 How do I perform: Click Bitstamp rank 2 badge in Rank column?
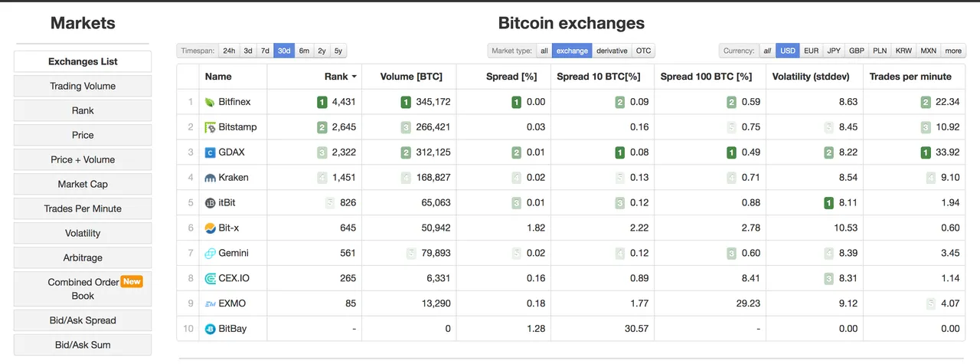pyautogui.click(x=322, y=127)
